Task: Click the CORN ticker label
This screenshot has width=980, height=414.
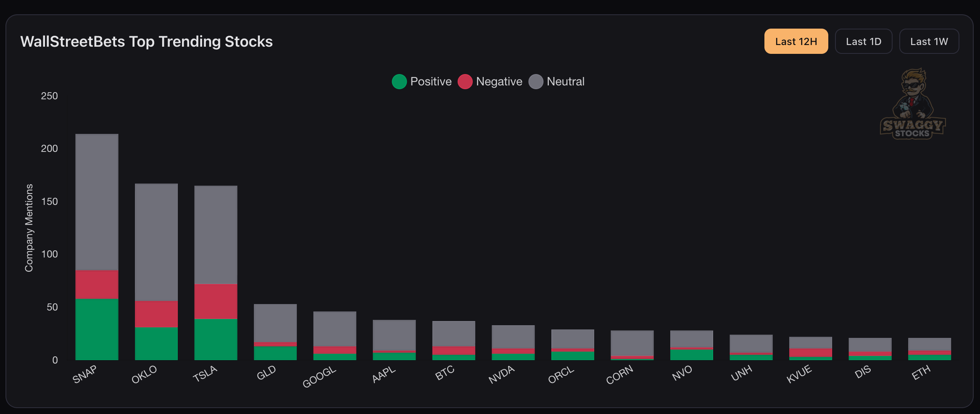Action: click(x=619, y=374)
